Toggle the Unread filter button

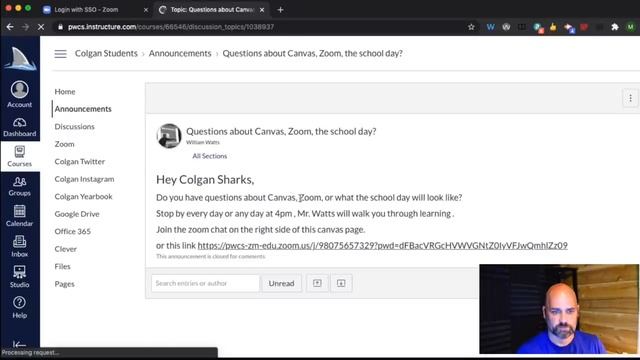point(281,283)
